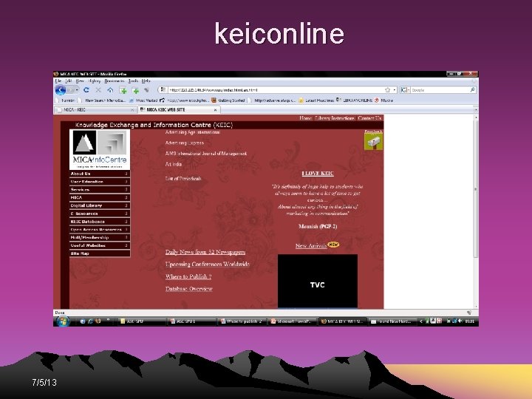Click the Firefox forward arrow button

click(71, 90)
